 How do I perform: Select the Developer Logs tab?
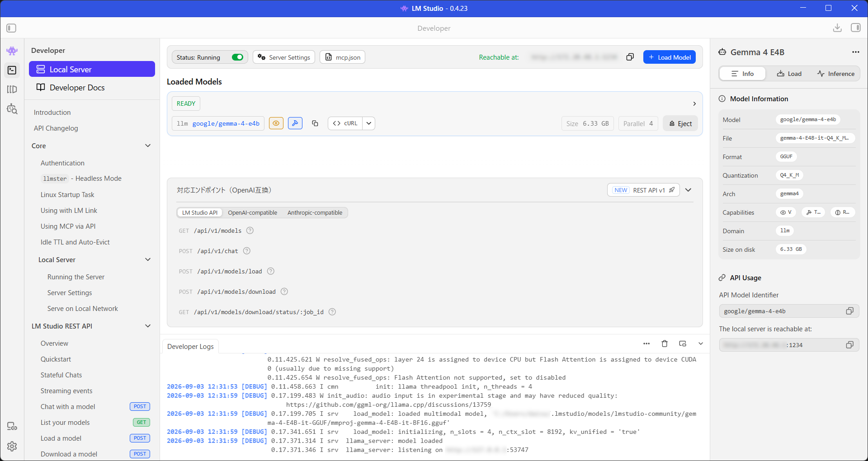(x=190, y=347)
